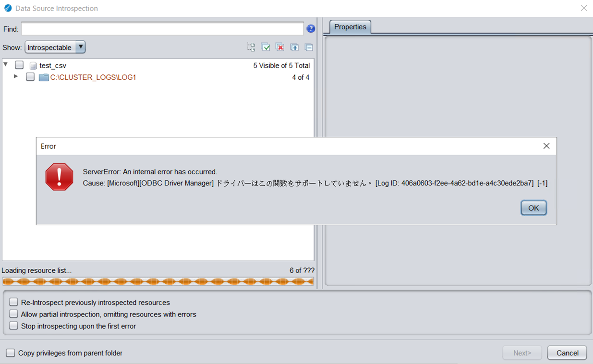Click into the Find input field
Viewport: 593px width, 364px height.
(x=162, y=29)
